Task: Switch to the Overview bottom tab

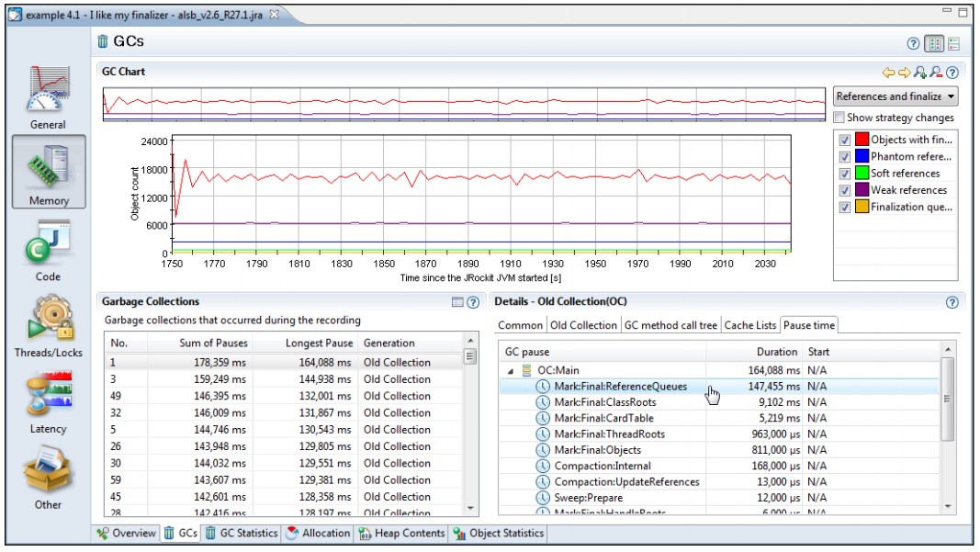Action: coord(126,534)
